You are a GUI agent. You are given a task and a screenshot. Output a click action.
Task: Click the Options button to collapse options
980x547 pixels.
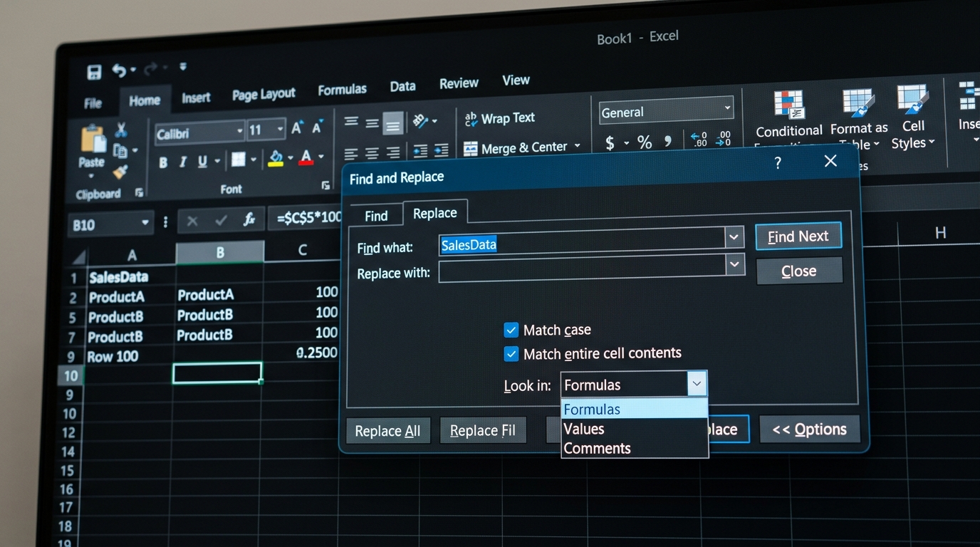point(810,429)
